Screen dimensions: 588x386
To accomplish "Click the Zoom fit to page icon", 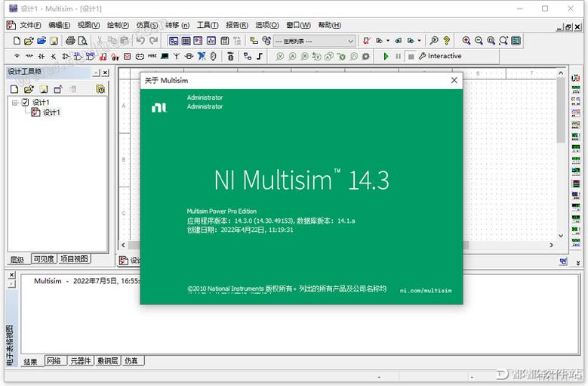I will [503, 41].
